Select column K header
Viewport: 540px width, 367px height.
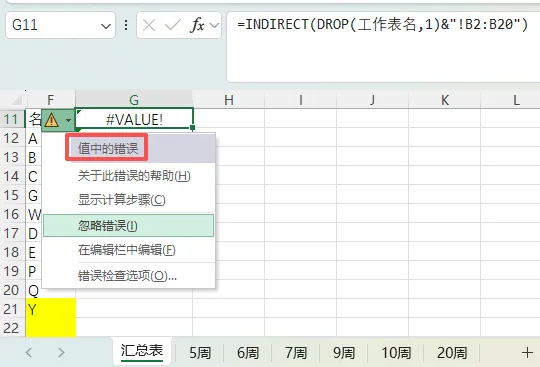click(x=445, y=100)
